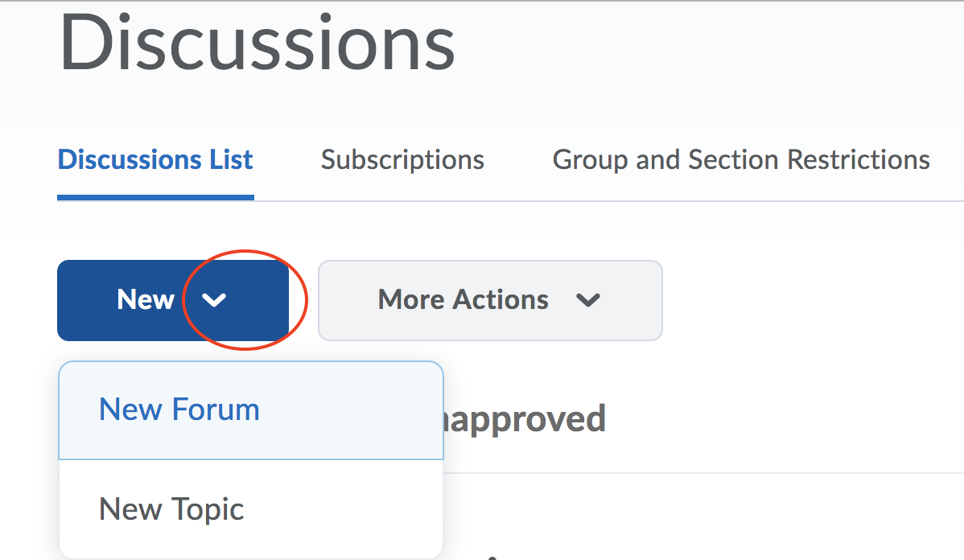Switch to the Subscriptions tab

402,159
